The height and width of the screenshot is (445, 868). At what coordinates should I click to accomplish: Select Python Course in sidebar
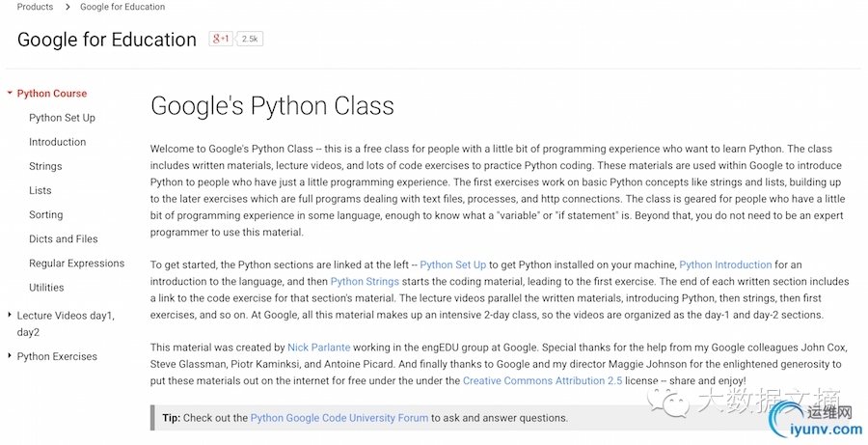click(52, 94)
